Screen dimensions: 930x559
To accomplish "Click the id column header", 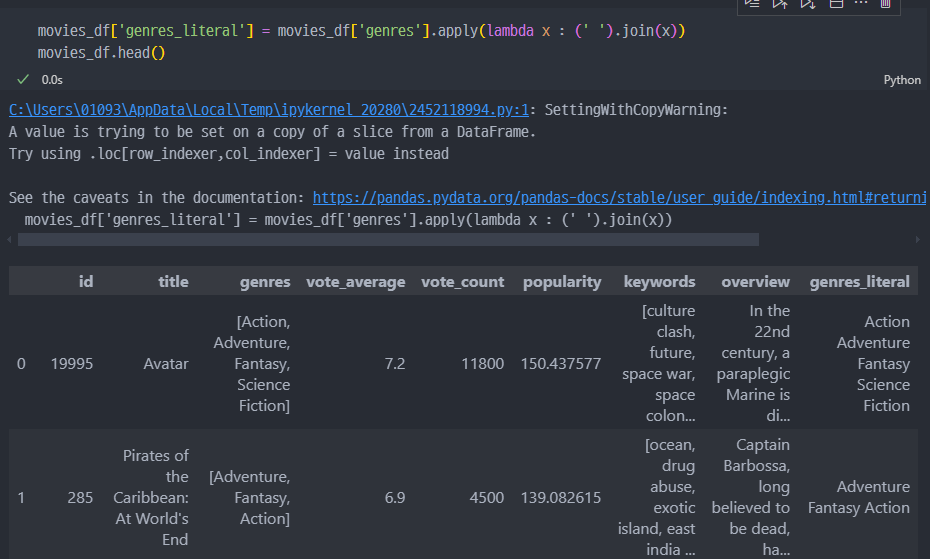I will pos(86,281).
